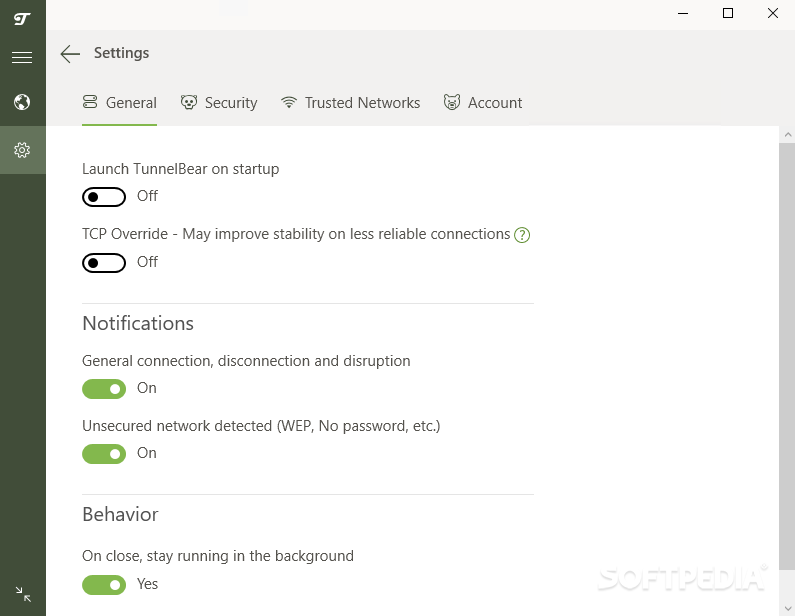Image resolution: width=795 pixels, height=616 pixels.
Task: Go back using the back arrow
Action: 70,54
